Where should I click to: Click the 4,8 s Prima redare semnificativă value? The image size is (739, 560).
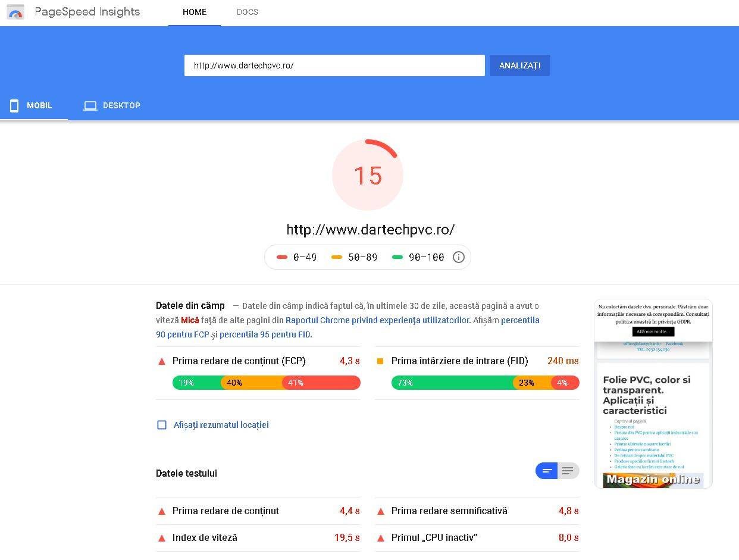(x=569, y=511)
